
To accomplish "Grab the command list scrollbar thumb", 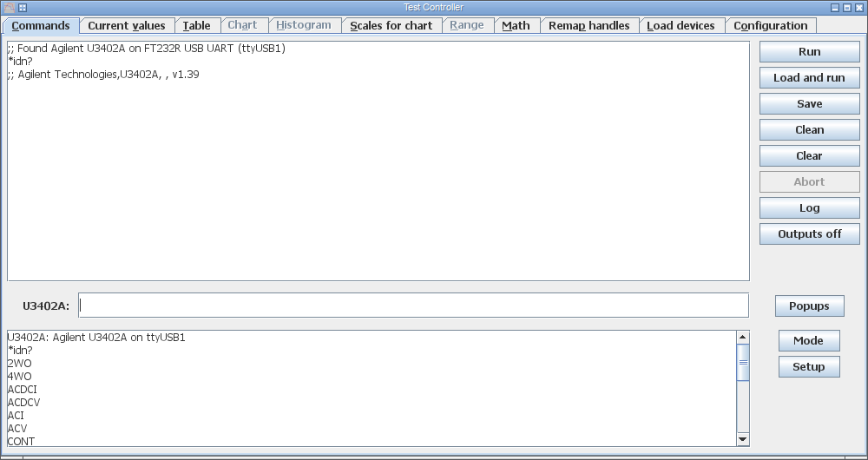I will tap(743, 363).
